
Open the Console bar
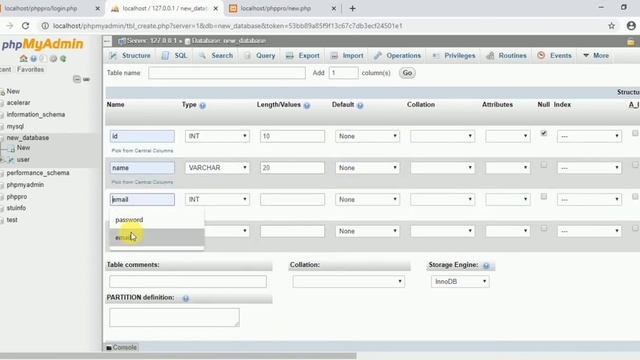coord(122,347)
